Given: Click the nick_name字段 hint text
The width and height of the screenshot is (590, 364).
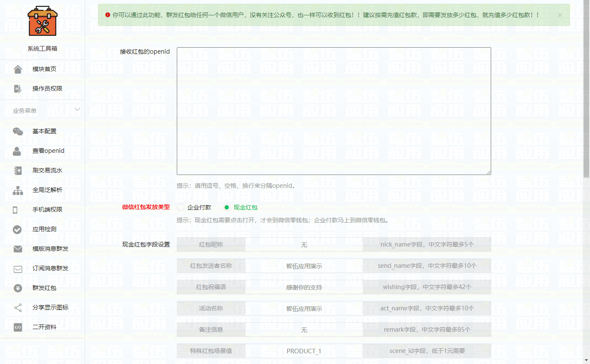Looking at the screenshot, I should tap(427, 244).
